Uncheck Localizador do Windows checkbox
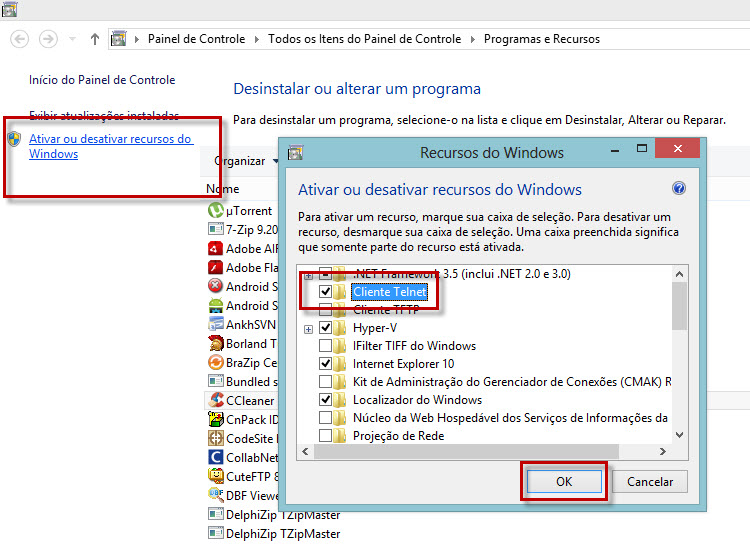The width and height of the screenshot is (750, 545). (326, 400)
